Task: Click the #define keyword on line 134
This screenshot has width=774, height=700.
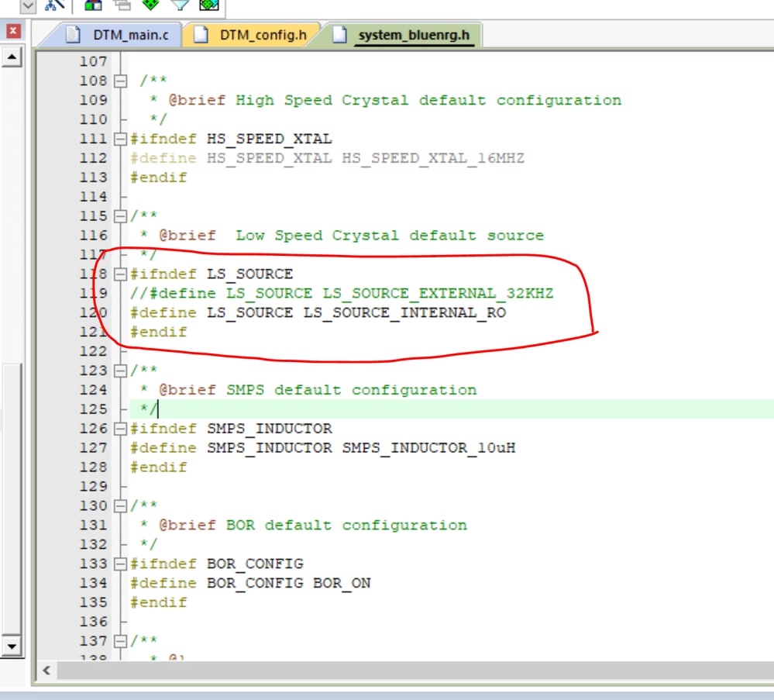Action: pyautogui.click(x=163, y=584)
